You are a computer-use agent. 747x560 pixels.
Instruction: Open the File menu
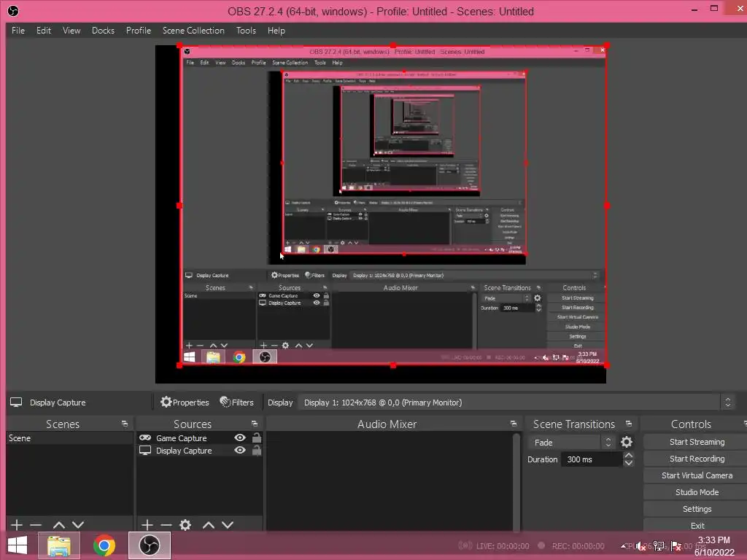pos(18,31)
